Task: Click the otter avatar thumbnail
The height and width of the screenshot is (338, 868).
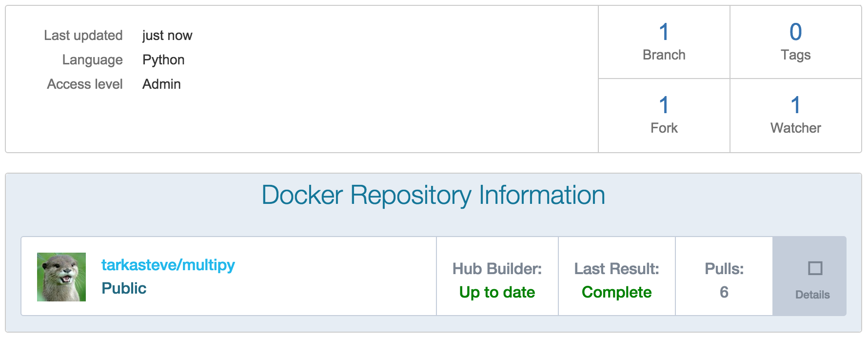Action: coord(61,277)
